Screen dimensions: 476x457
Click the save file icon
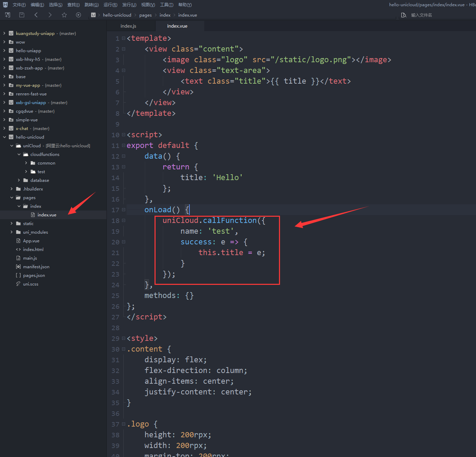coord(22,15)
